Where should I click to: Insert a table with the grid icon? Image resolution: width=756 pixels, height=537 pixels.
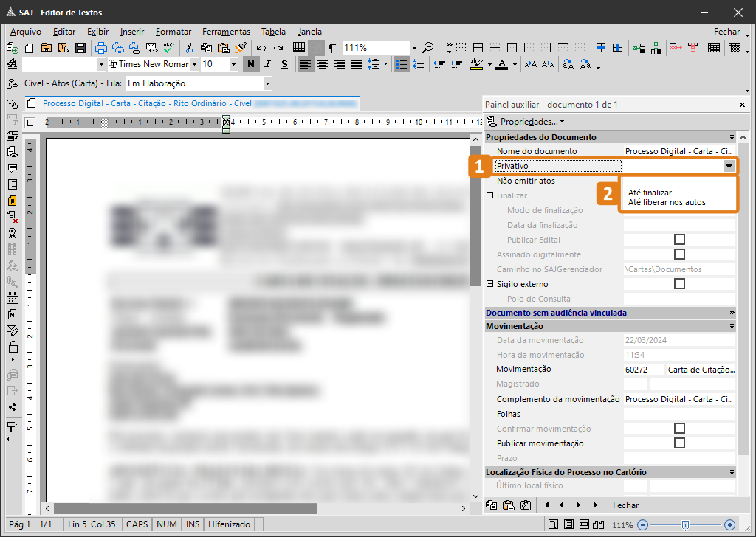click(x=299, y=47)
